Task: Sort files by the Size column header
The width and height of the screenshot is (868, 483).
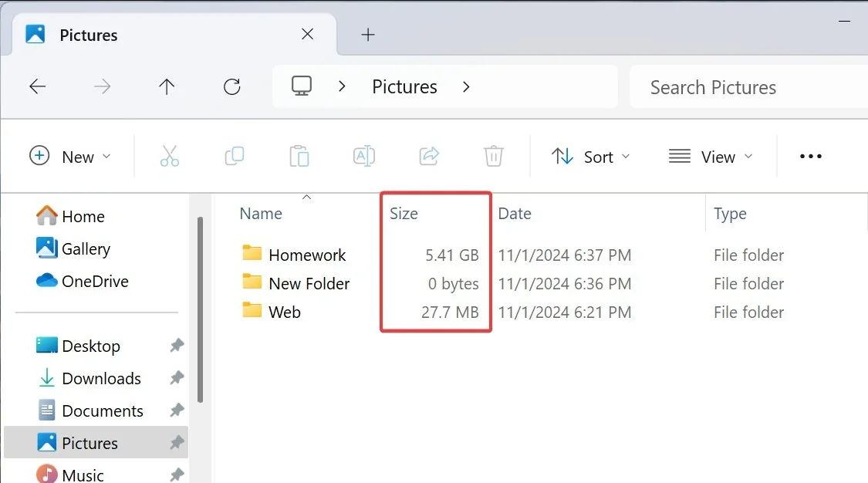Action: pos(404,214)
